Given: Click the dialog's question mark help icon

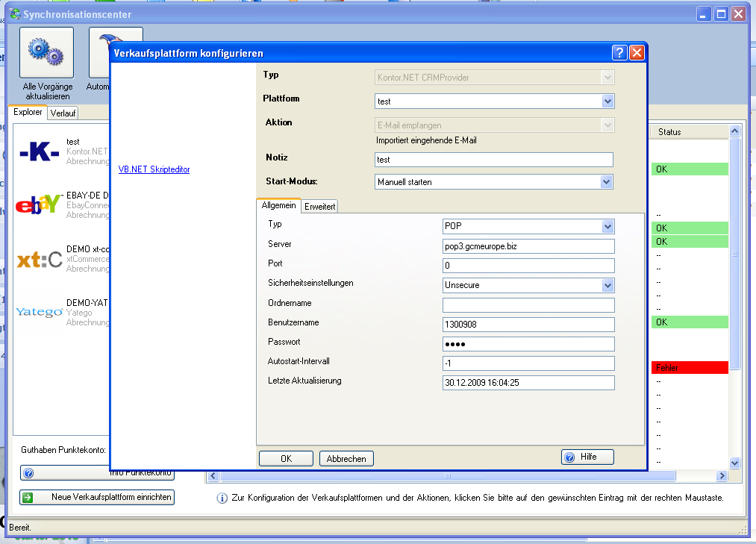Looking at the screenshot, I should (x=619, y=53).
